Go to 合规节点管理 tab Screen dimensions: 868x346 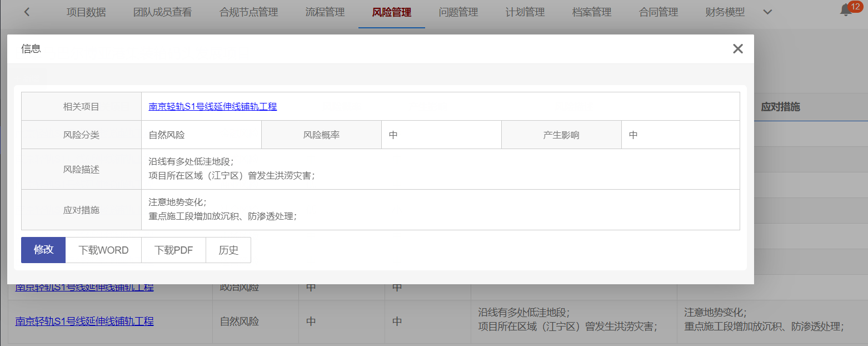click(x=249, y=12)
